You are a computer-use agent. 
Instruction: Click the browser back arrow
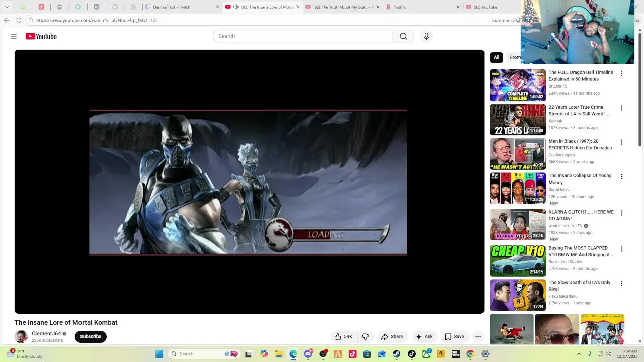pos(7,20)
